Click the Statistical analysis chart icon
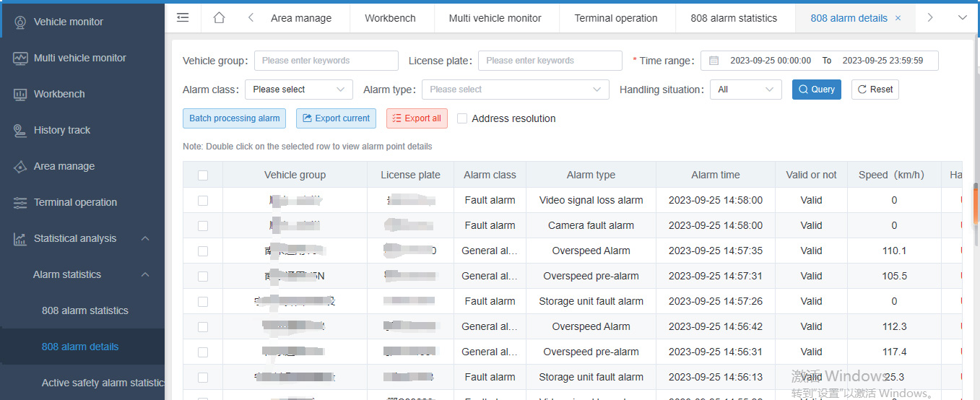Viewport: 980px width, 400px height. (20, 238)
